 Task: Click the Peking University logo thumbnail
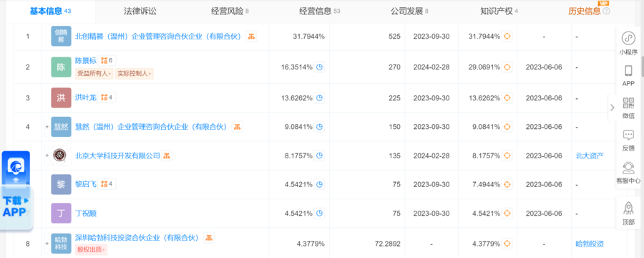point(61,156)
